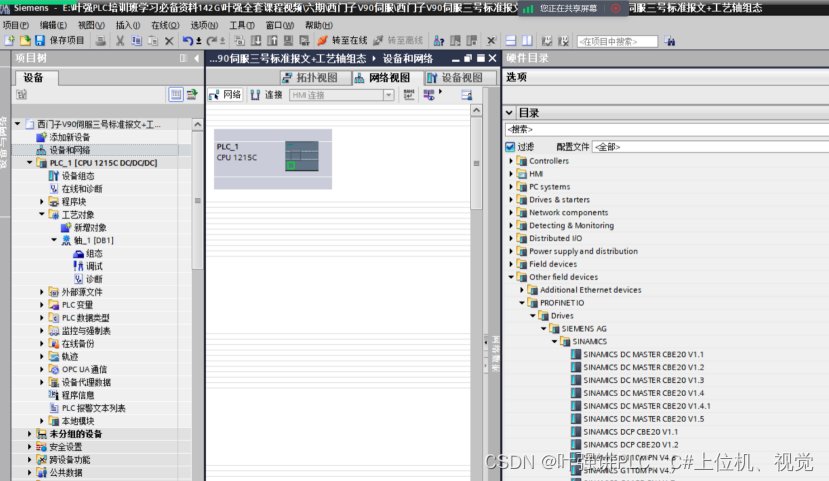Image resolution: width=829 pixels, height=481 pixels.
Task: Expand Detecting & Monitoring folder
Action: coord(511,225)
